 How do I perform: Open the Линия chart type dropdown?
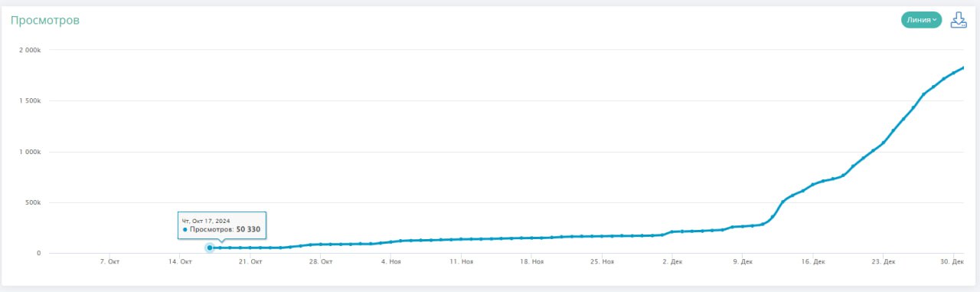point(921,21)
